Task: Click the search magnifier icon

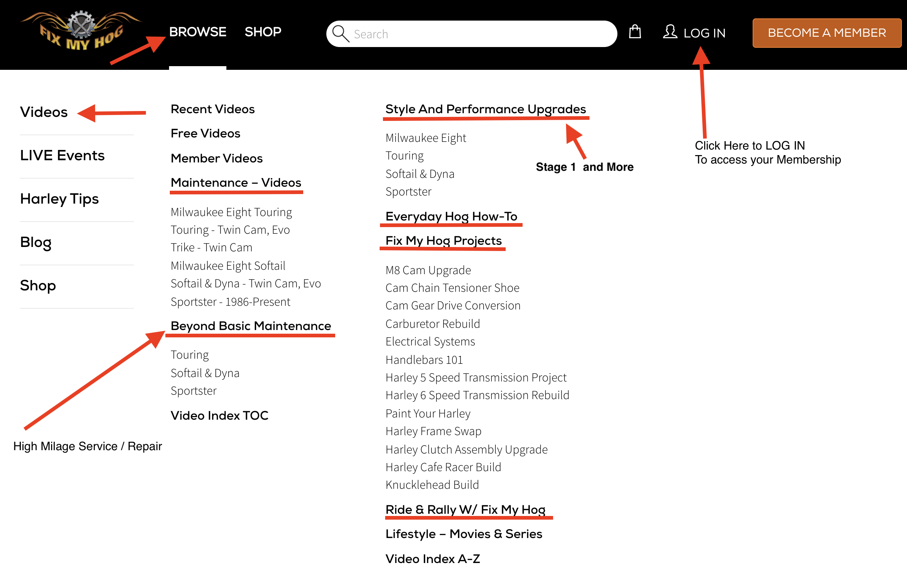Action: coord(340,33)
